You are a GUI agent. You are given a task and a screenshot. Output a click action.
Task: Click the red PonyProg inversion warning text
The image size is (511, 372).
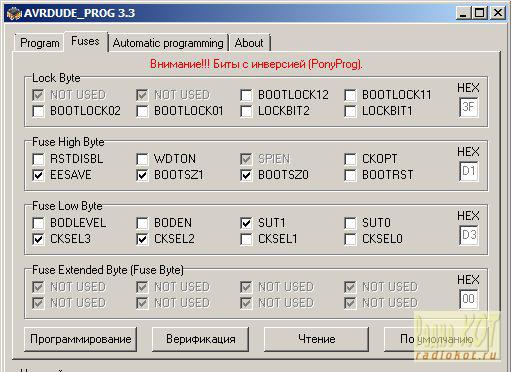tap(256, 64)
